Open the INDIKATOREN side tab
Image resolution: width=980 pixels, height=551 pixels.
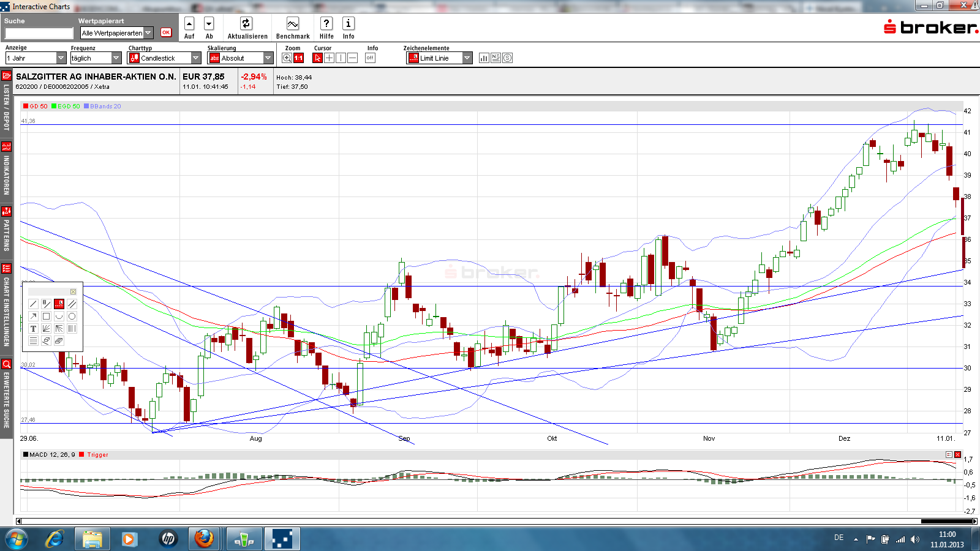point(6,168)
